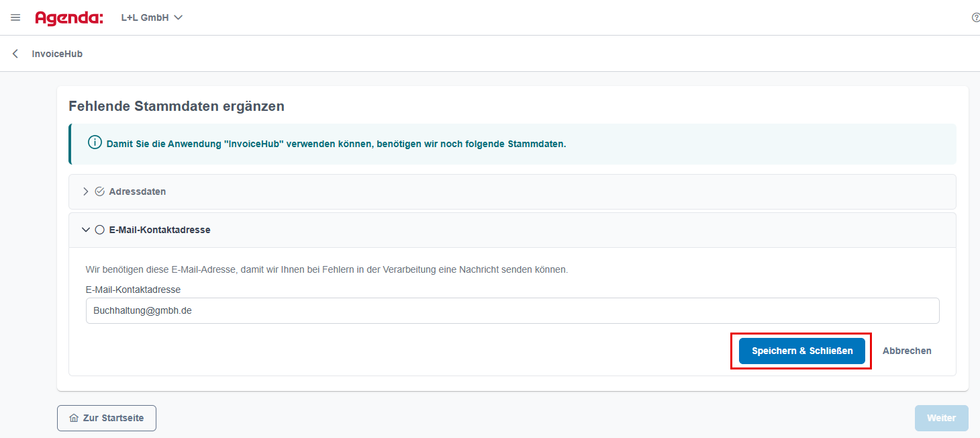Click the Adressdaten completed checkmark icon
The height and width of the screenshot is (438, 980).
[99, 191]
